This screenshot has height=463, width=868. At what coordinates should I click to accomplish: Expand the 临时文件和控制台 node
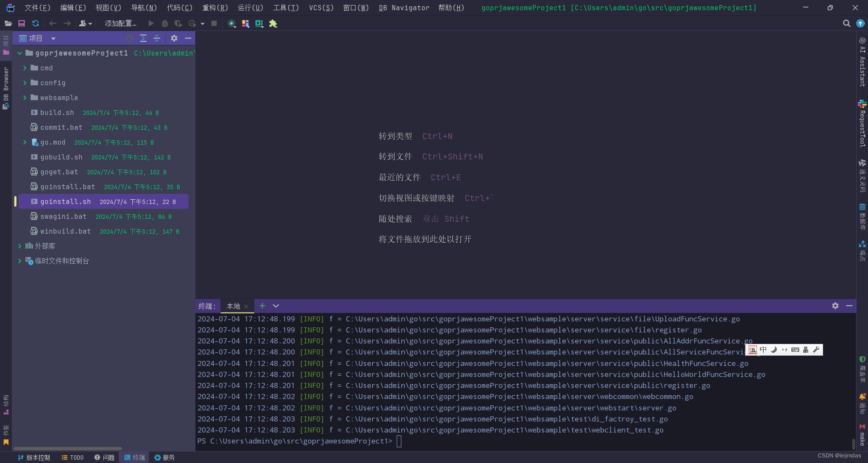click(19, 261)
